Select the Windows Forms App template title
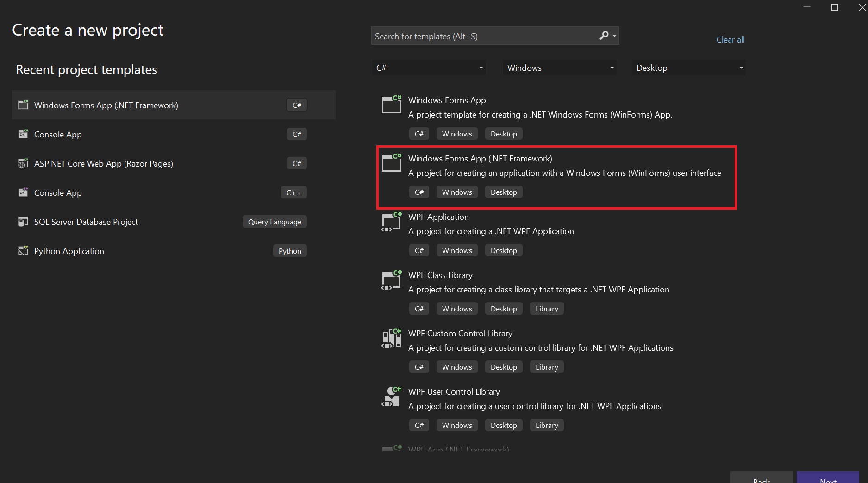The width and height of the screenshot is (868, 483). pos(447,100)
